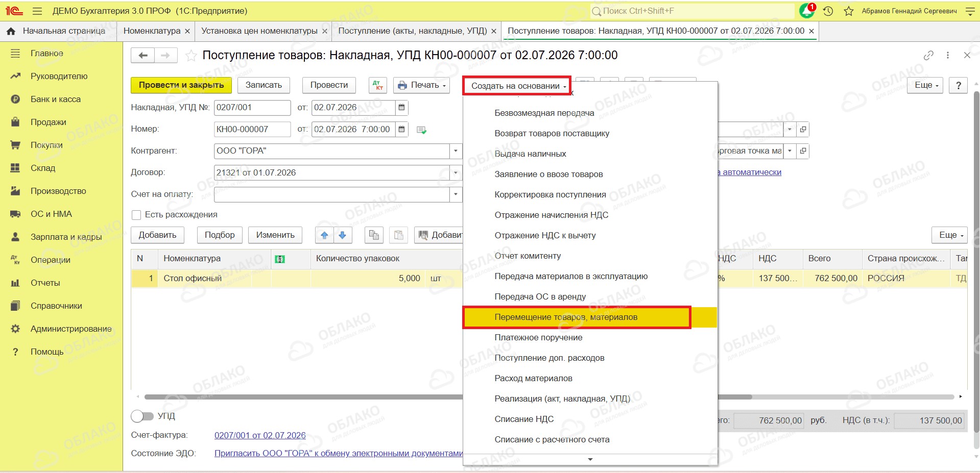Expand more items arrow at menu bottom
The image size is (980, 473).
pos(590,459)
